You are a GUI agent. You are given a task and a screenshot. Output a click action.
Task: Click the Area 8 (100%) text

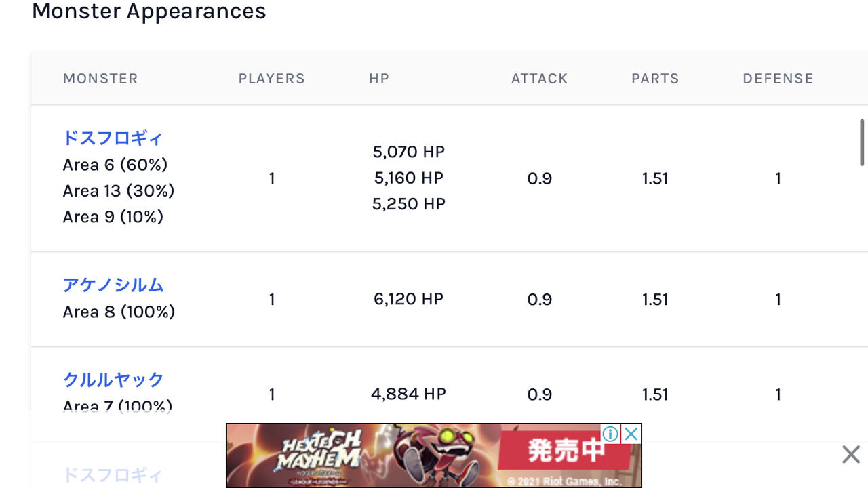119,312
